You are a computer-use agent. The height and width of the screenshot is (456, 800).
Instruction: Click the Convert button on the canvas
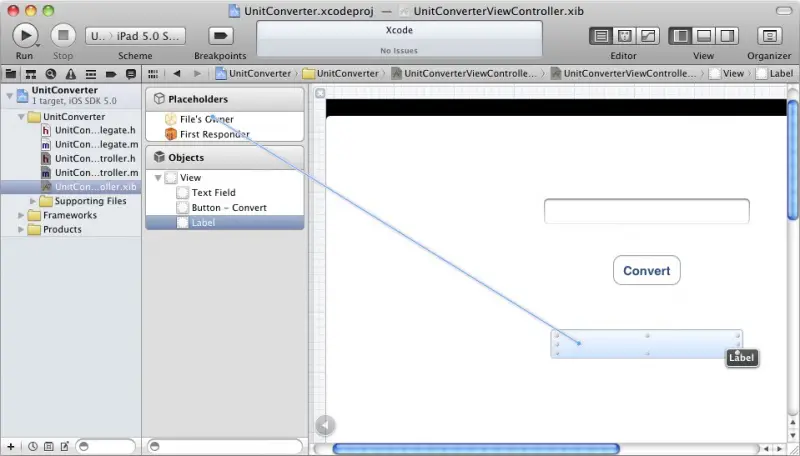click(646, 270)
